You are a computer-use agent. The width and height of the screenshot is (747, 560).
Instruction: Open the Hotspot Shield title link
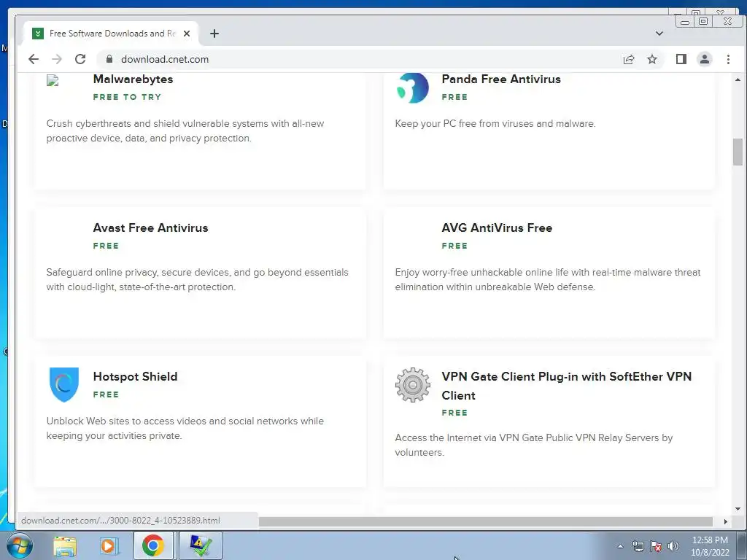[x=135, y=376]
